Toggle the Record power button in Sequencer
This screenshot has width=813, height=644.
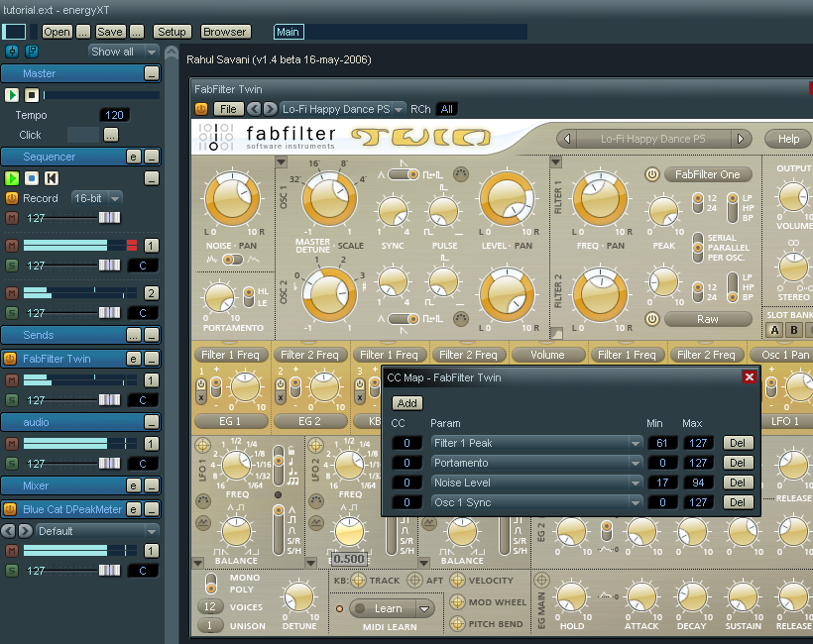[12, 198]
